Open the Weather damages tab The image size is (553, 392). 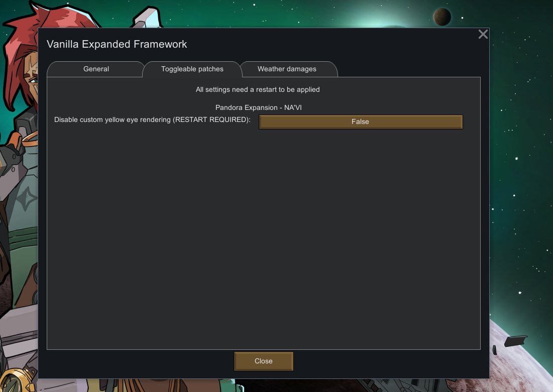[x=287, y=69]
